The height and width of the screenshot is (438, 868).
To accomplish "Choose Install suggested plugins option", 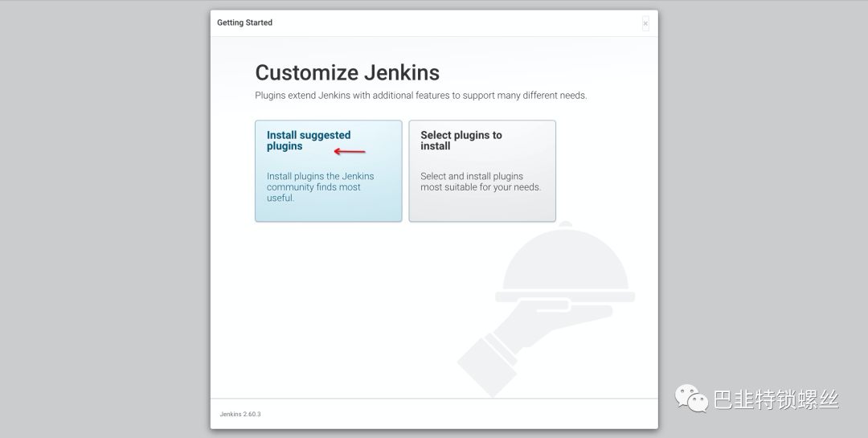I will pos(328,171).
